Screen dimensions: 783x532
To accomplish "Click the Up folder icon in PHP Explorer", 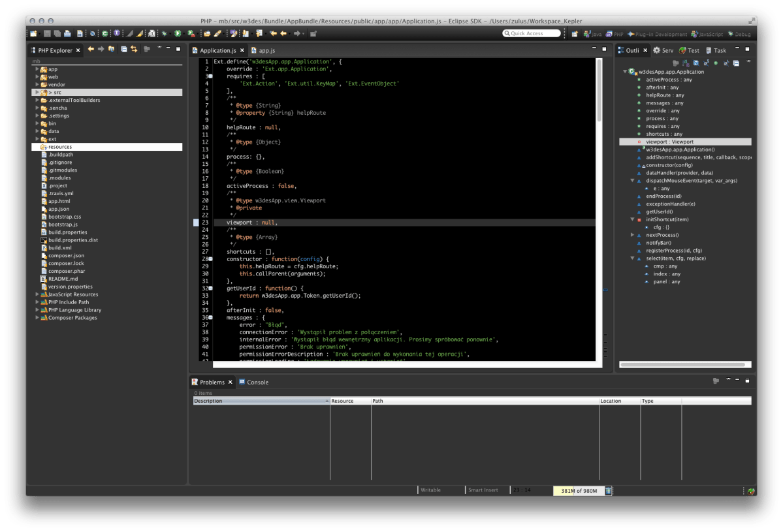I will [112, 50].
